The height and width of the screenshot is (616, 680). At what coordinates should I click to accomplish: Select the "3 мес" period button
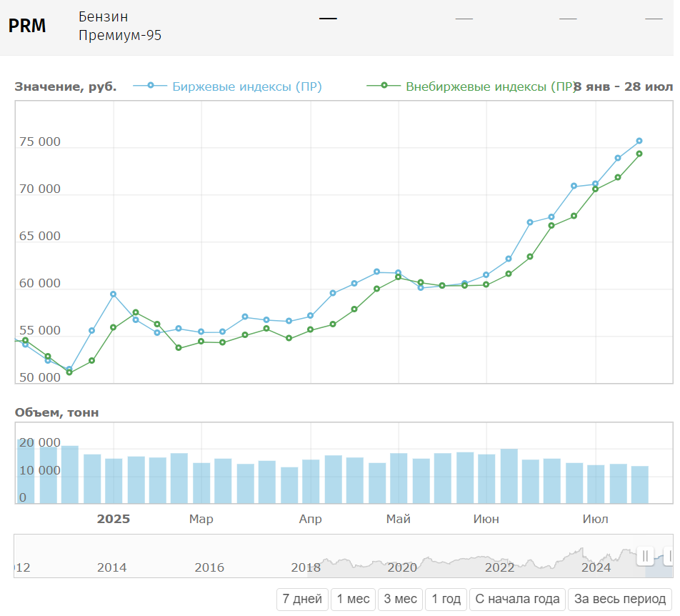(400, 599)
